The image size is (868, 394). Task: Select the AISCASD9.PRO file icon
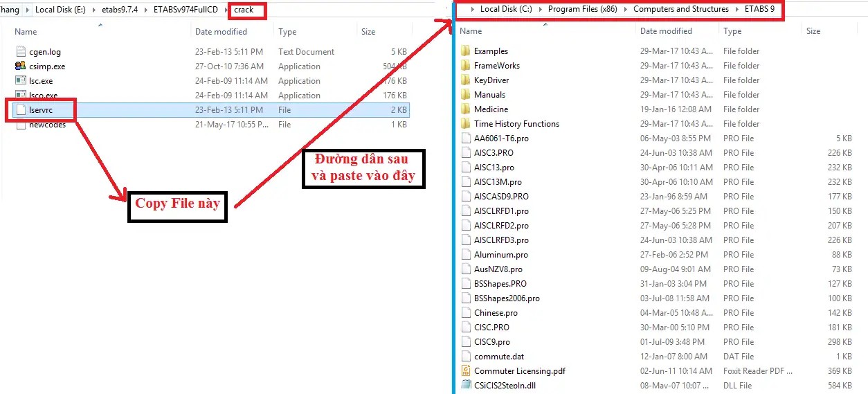(465, 197)
